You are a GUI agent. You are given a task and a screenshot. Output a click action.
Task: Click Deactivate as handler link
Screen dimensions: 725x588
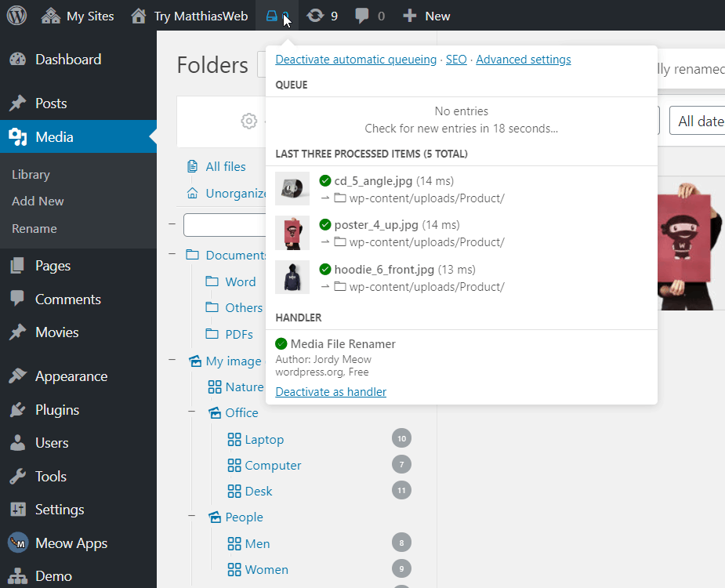point(331,392)
